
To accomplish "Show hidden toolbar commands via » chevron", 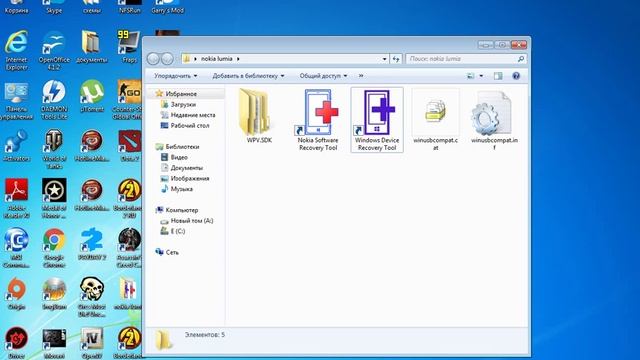I will [361, 76].
